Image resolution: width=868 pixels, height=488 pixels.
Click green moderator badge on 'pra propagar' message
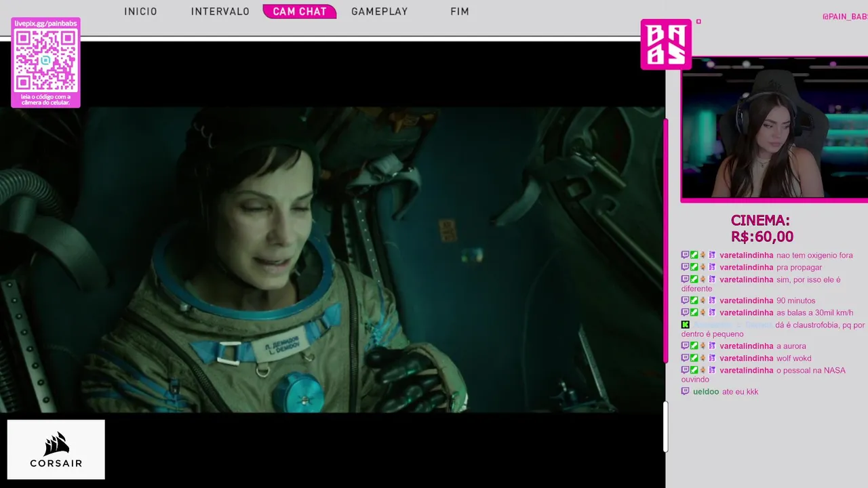[694, 268]
